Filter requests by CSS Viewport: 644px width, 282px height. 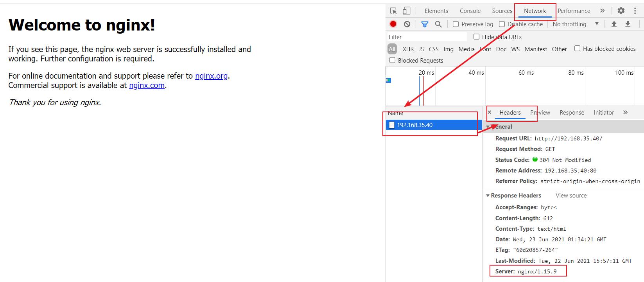[x=434, y=49]
